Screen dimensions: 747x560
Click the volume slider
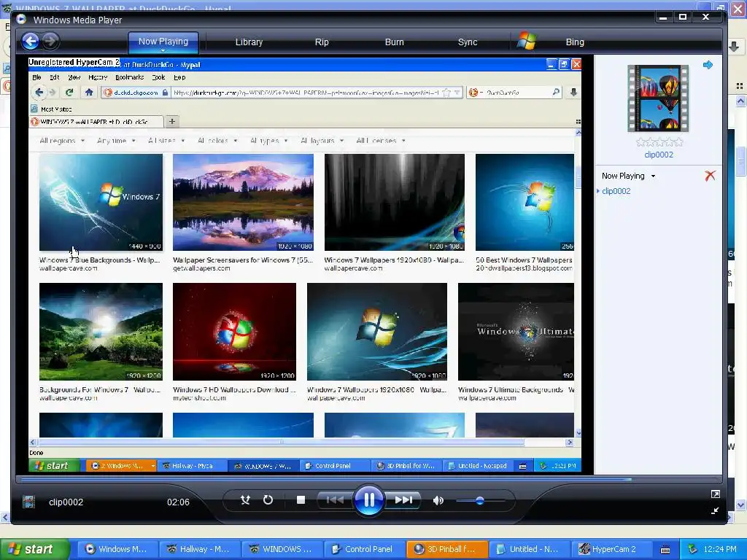point(480,500)
